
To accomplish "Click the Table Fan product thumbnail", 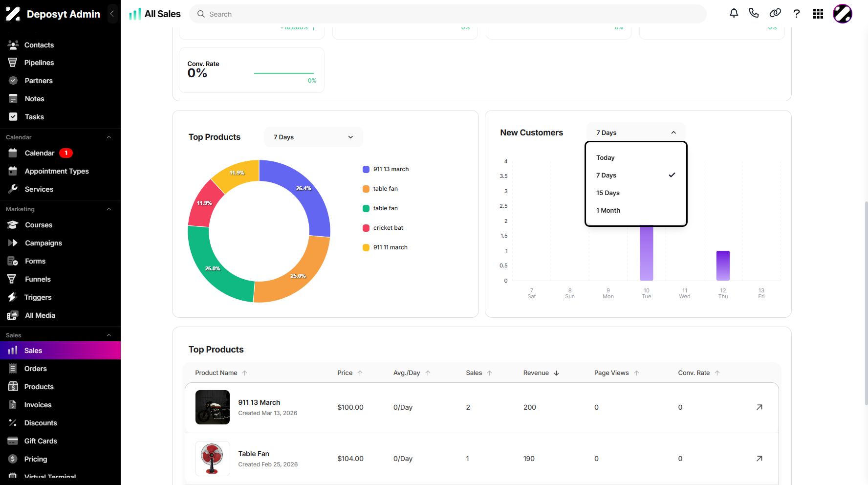I will 213,459.
